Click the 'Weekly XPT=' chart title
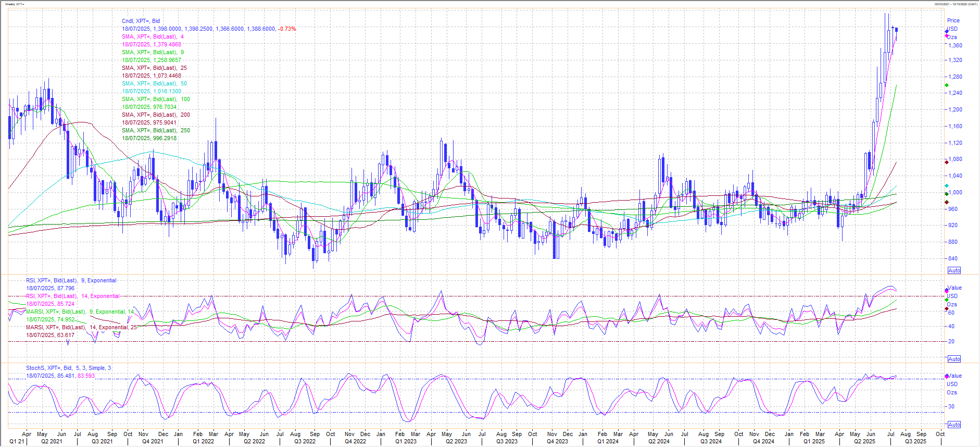The image size is (980, 447). [x=15, y=4]
